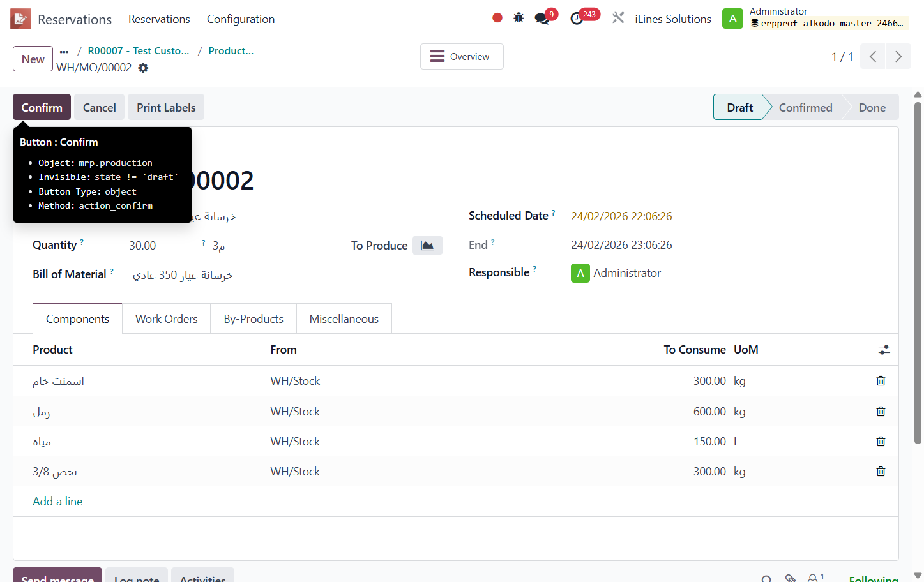Set status to Confirmed in the status bar
The width and height of the screenshot is (924, 582).
coord(805,107)
